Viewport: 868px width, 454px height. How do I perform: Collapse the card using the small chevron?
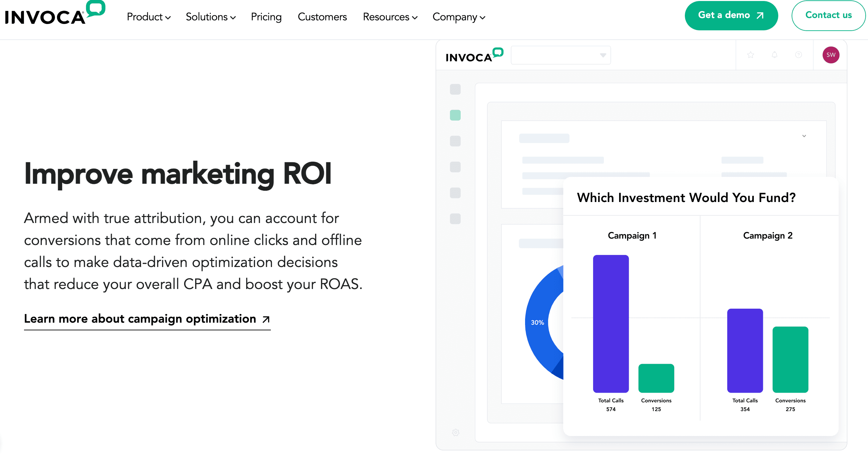tap(804, 136)
